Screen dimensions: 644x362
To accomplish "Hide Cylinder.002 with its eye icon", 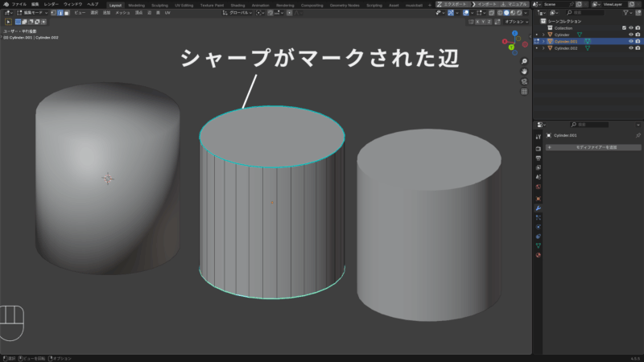I will click(630, 48).
